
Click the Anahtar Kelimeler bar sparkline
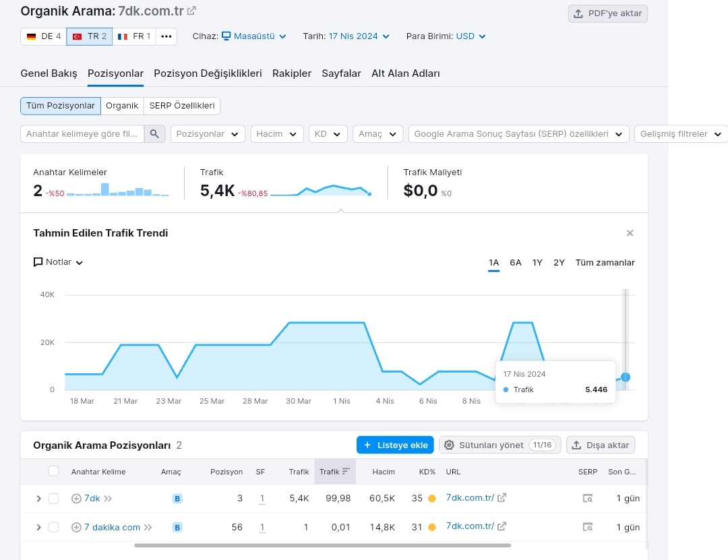(117, 189)
